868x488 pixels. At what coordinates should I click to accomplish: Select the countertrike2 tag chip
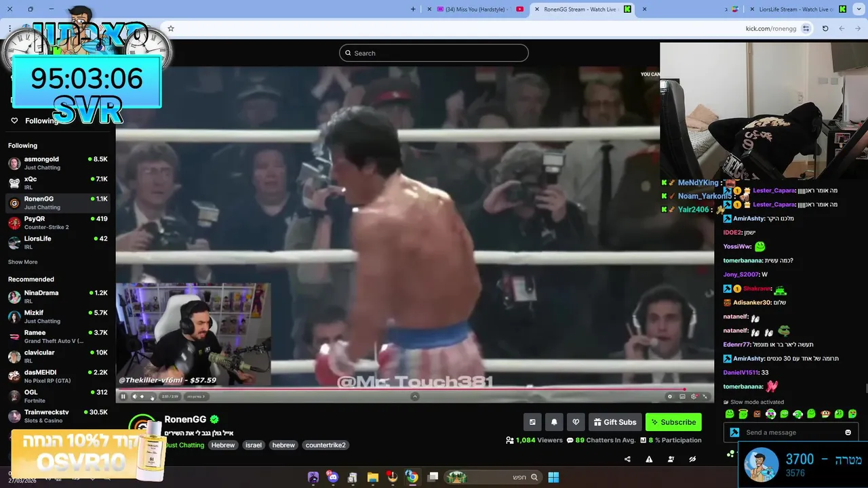(325, 445)
